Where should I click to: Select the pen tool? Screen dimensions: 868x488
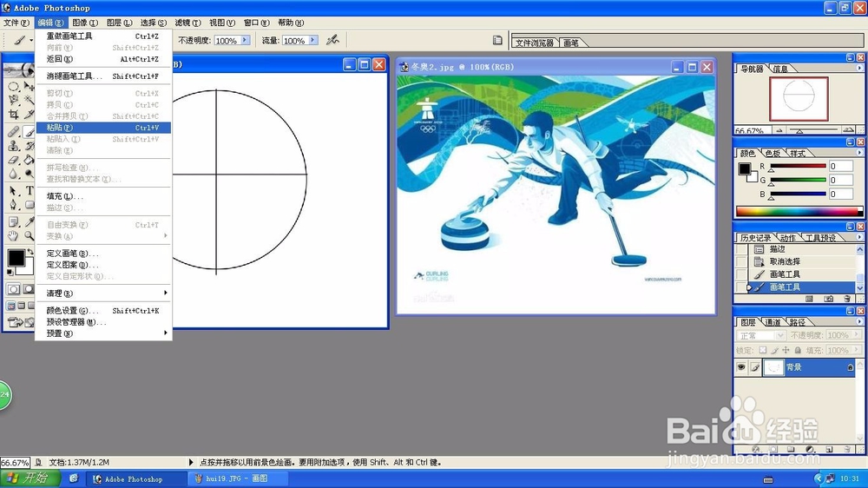pos(13,204)
